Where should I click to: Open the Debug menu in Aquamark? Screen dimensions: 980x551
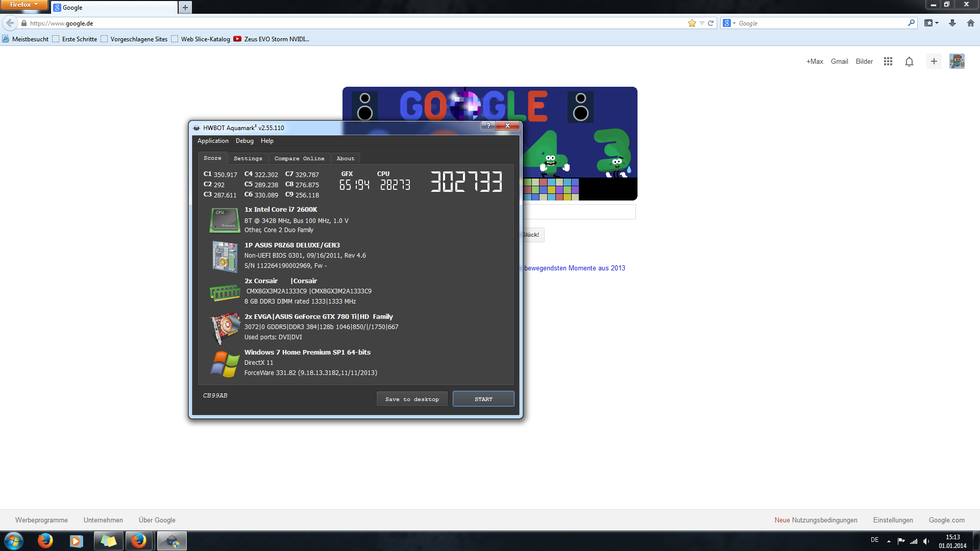[244, 141]
